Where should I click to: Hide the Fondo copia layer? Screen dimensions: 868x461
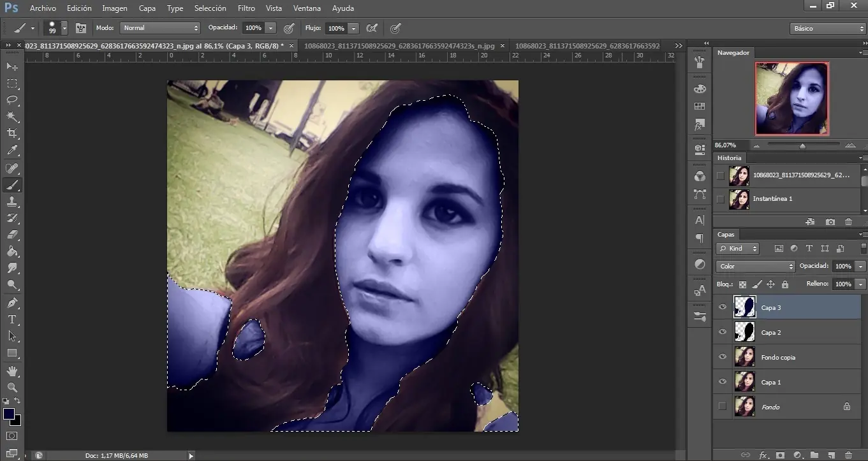(723, 357)
